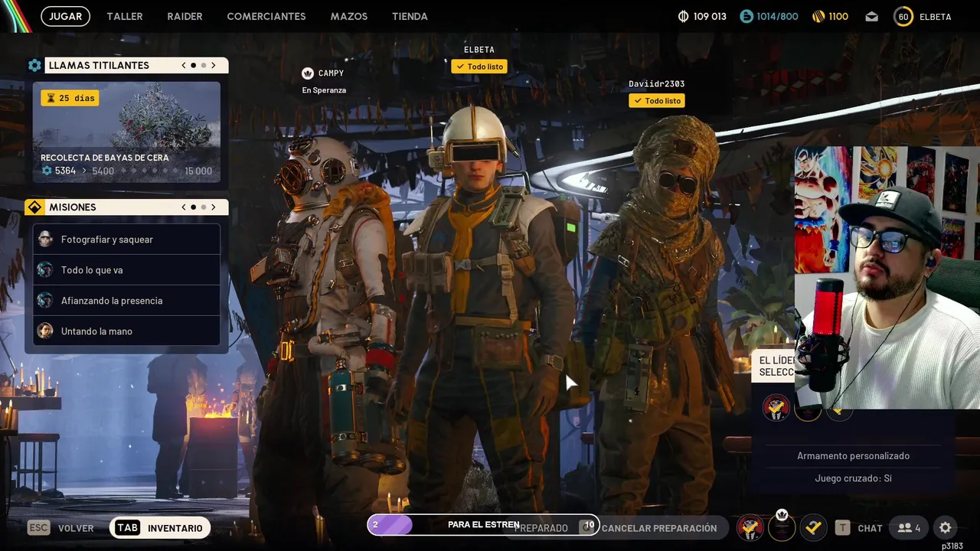Click Armamento personalizado in squad panel

[x=853, y=456]
